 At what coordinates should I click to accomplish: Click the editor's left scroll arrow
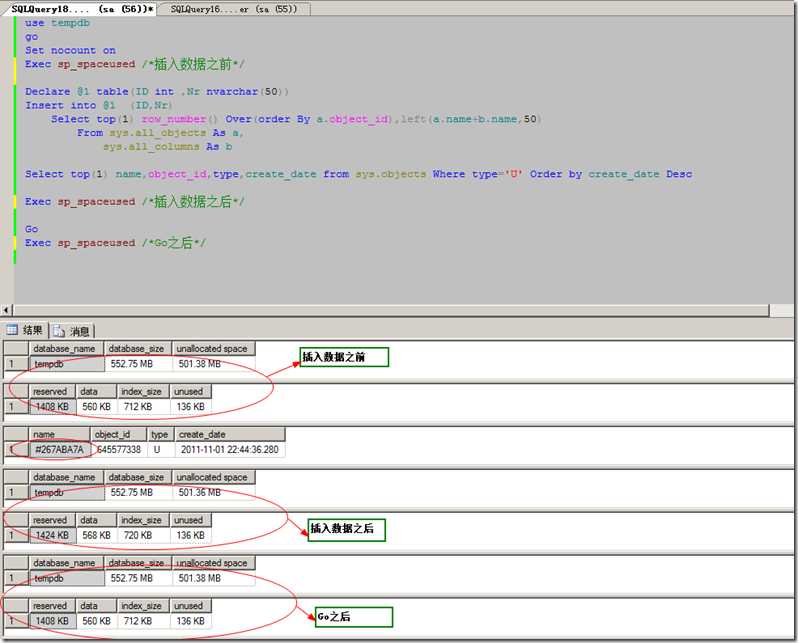point(8,310)
